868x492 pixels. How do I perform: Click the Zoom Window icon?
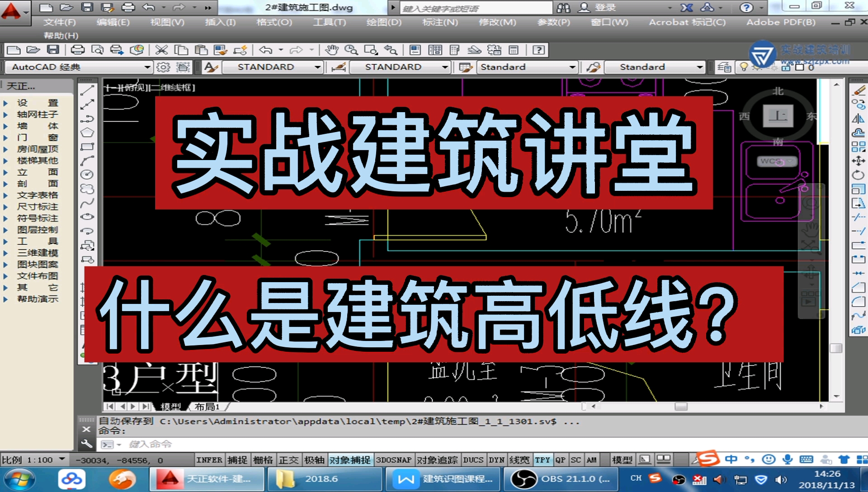point(371,50)
